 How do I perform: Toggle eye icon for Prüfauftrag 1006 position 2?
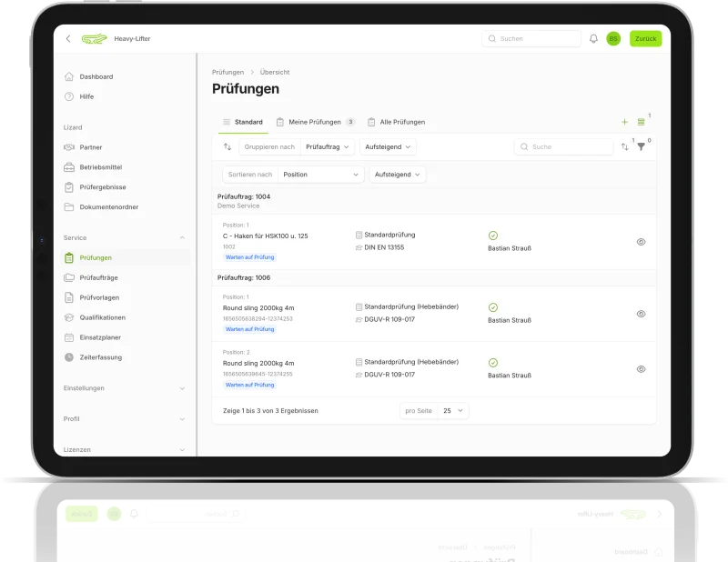coord(641,369)
